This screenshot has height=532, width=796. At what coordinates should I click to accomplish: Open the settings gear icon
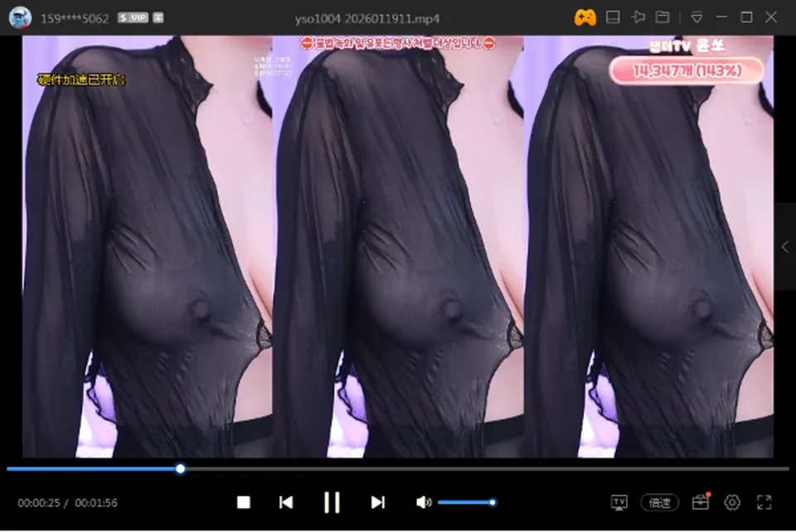pos(732,503)
